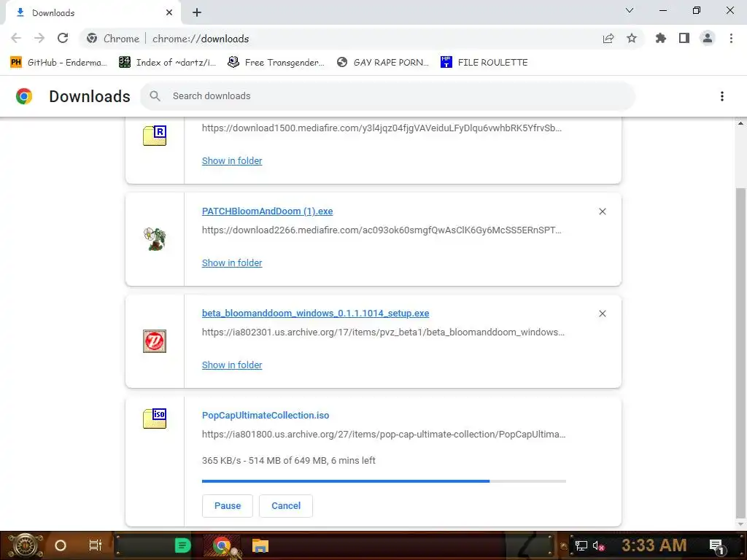Go back using the browser back arrow
The image size is (747, 560).
tap(16, 38)
